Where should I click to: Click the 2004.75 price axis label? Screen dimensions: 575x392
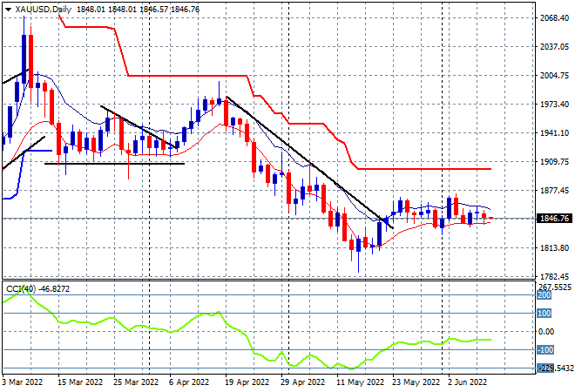pos(554,75)
